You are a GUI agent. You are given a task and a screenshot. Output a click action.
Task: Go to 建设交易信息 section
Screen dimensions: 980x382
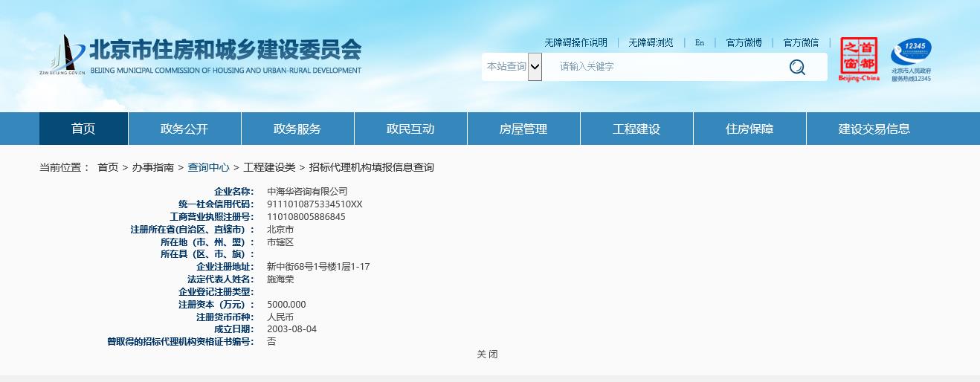click(874, 129)
